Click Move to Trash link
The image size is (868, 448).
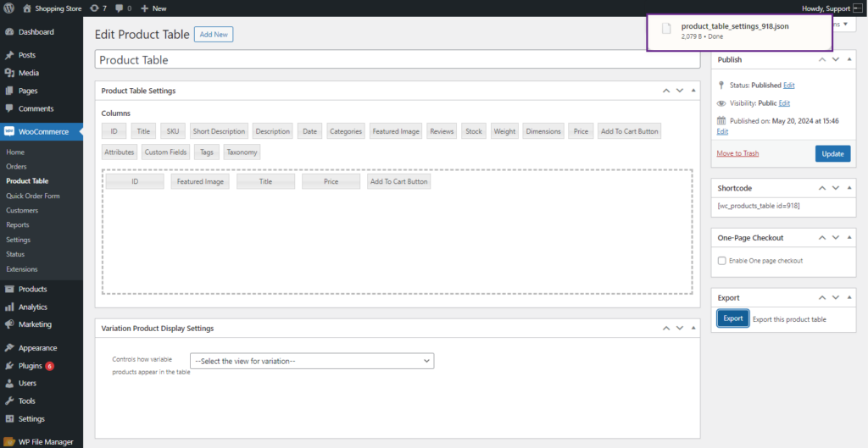(738, 153)
